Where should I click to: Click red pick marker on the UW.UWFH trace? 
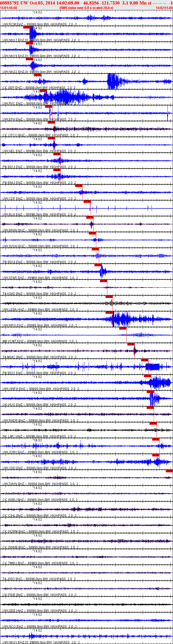[x=147, y=376]
